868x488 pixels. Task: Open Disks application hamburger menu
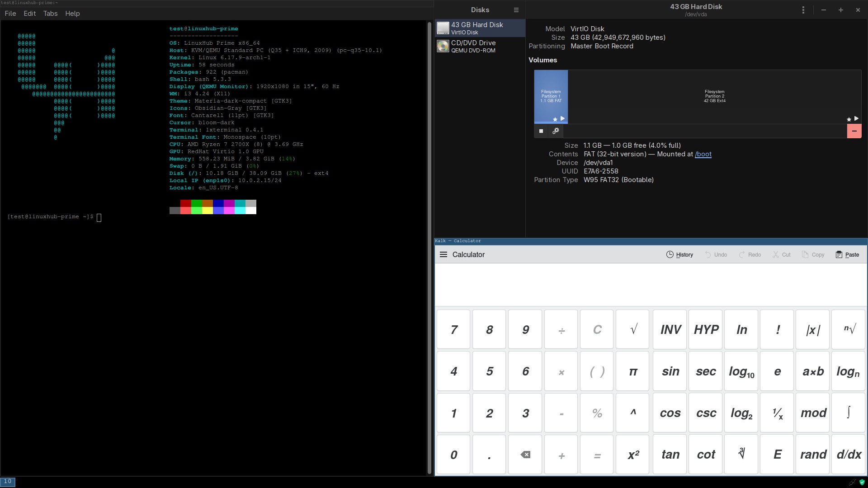pos(516,10)
